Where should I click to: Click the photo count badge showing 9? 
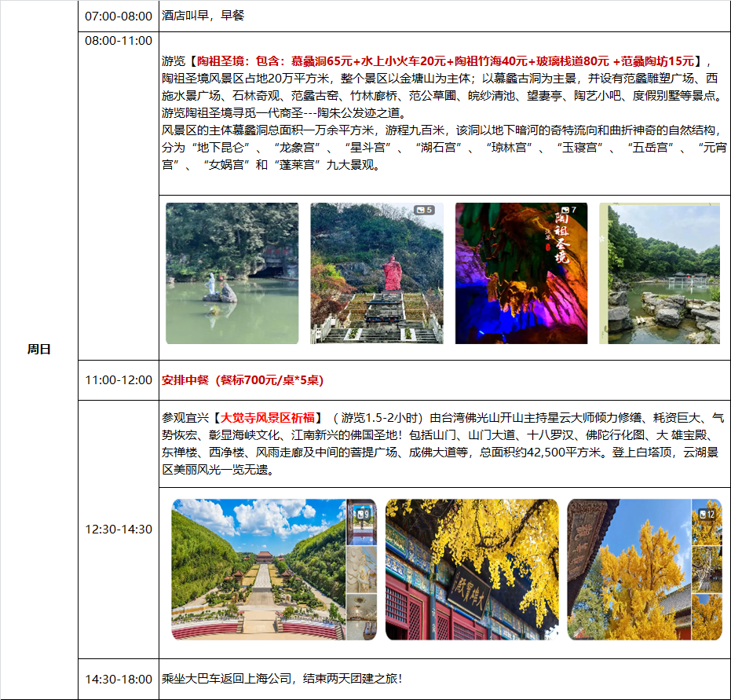point(362,515)
